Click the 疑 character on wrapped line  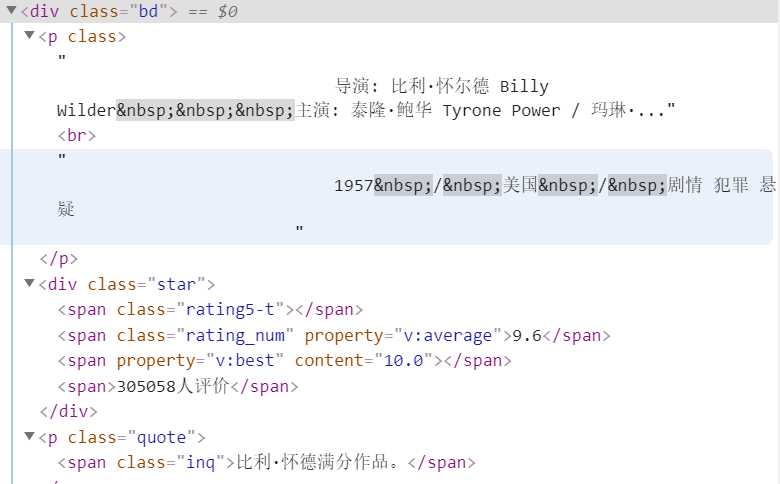coord(66,209)
